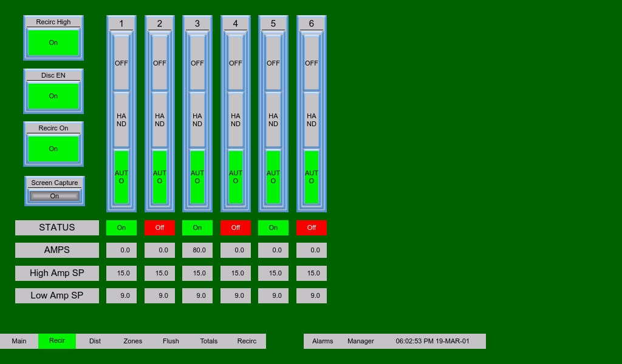
Task: Set pump 1 selector to OFF
Action: click(121, 63)
